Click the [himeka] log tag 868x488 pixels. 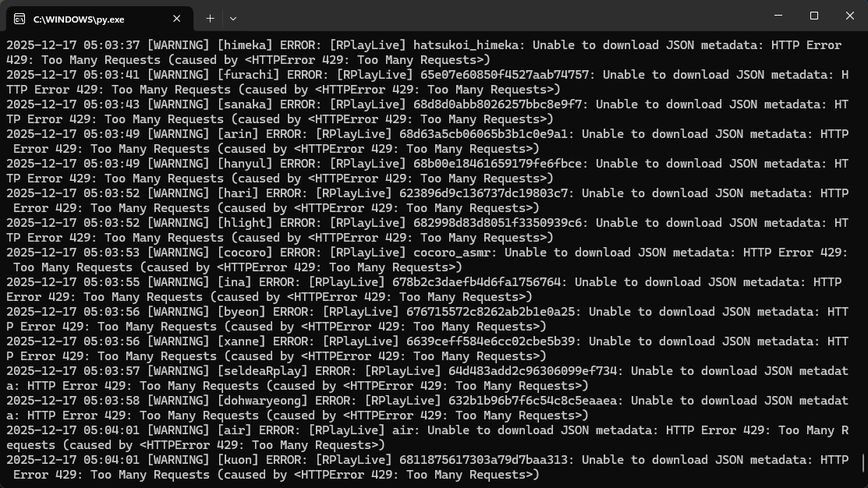click(245, 44)
